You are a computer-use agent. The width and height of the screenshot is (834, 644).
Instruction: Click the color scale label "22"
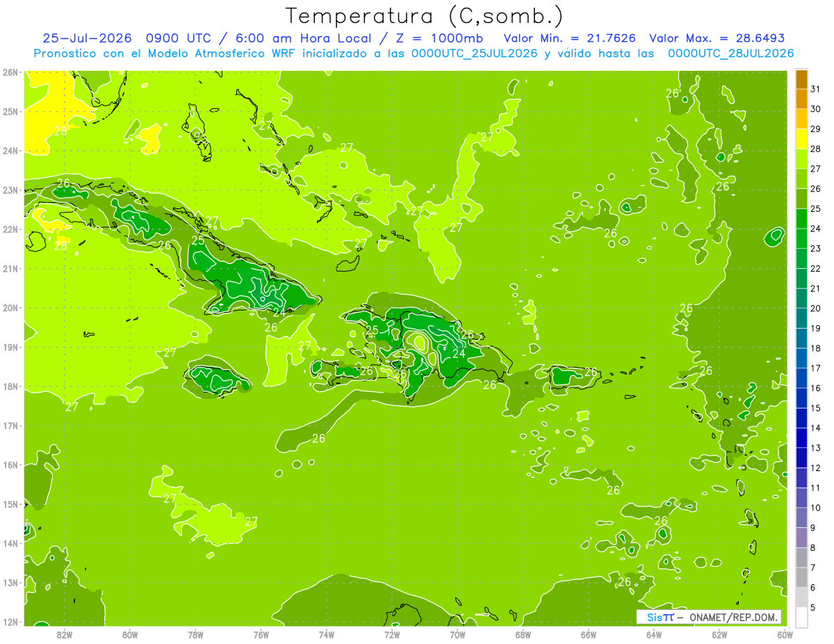[815, 268]
